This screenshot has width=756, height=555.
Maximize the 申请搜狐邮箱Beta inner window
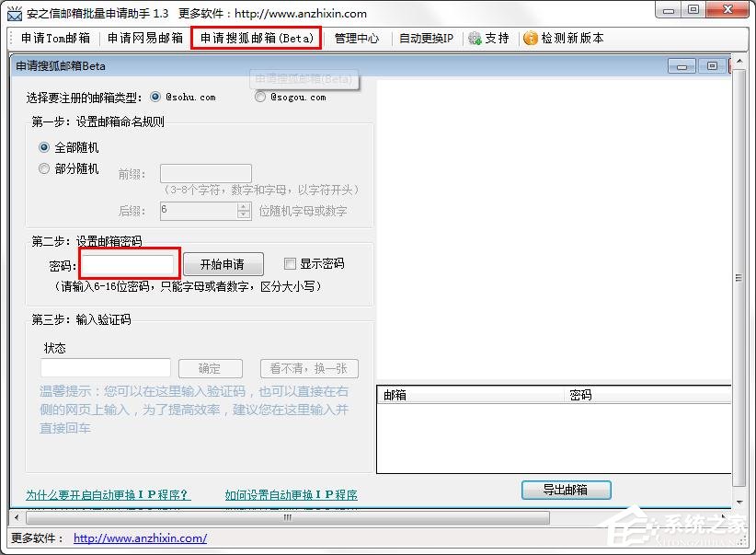tap(712, 66)
